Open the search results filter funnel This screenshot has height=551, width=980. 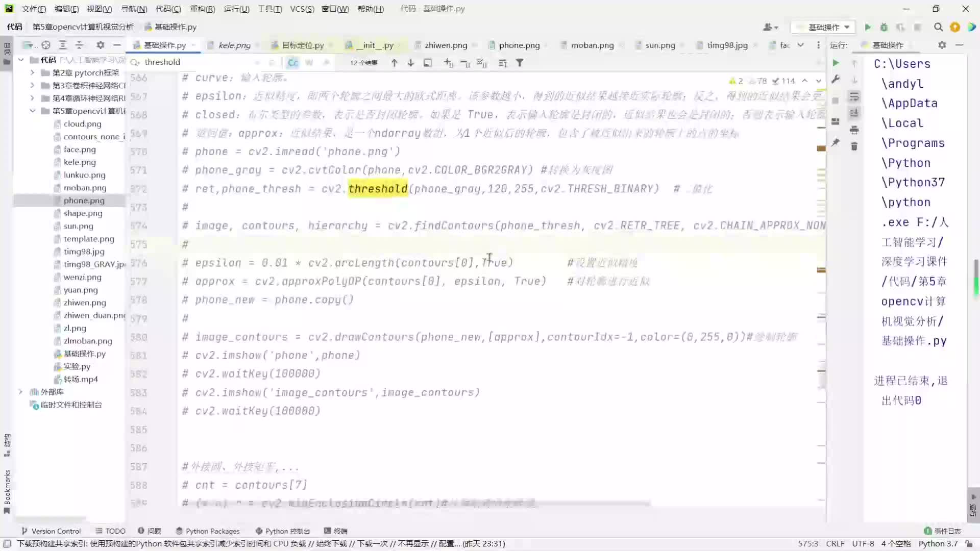[519, 63]
